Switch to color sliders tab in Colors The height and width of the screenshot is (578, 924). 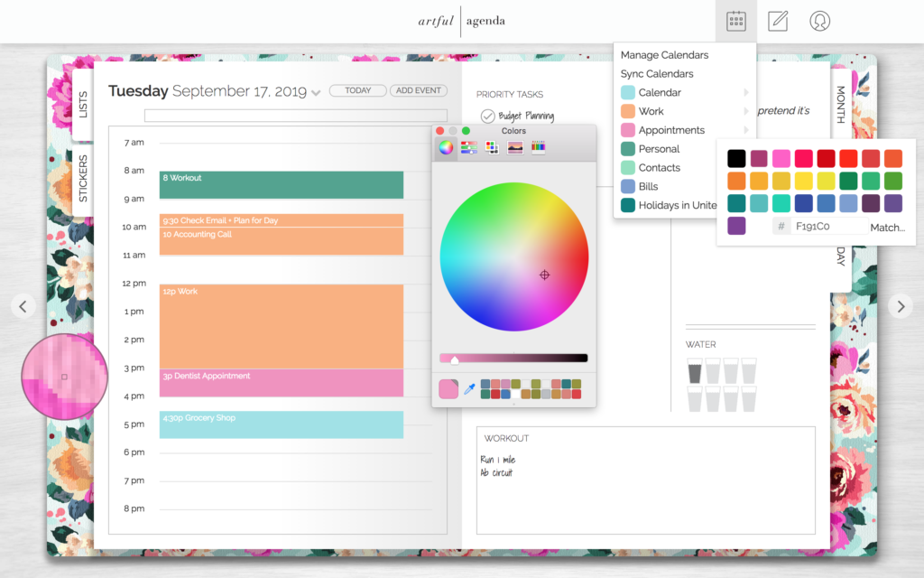[x=469, y=147]
